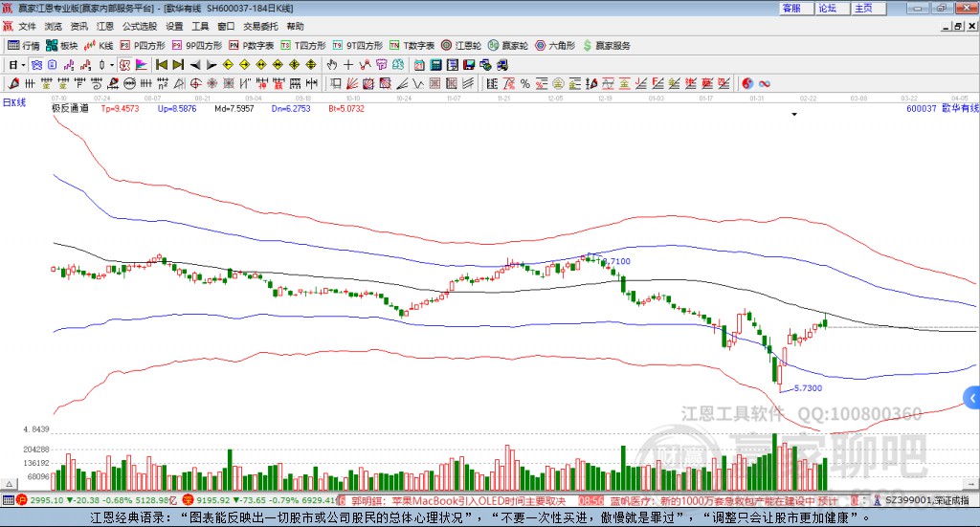Click the 主页 homepage button
This screenshot has width=980, height=527.
[869, 8]
